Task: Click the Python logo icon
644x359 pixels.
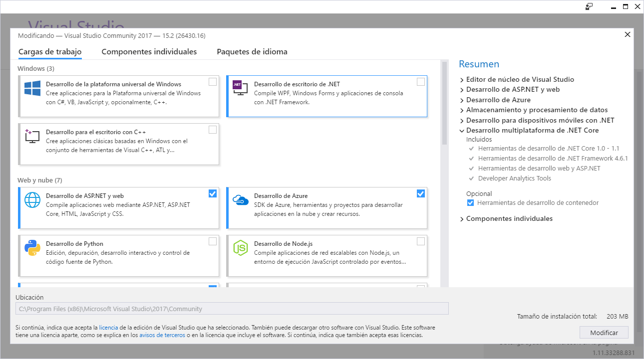Action: (32, 248)
